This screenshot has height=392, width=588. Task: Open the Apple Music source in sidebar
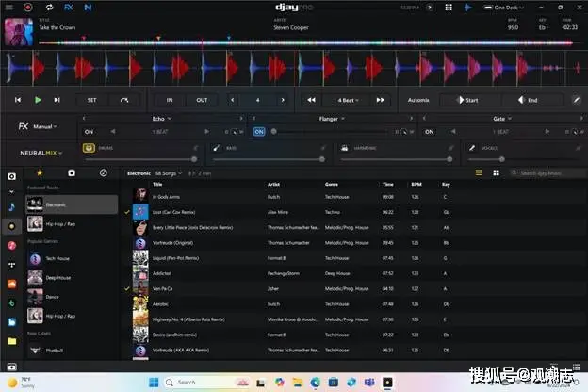click(x=11, y=246)
